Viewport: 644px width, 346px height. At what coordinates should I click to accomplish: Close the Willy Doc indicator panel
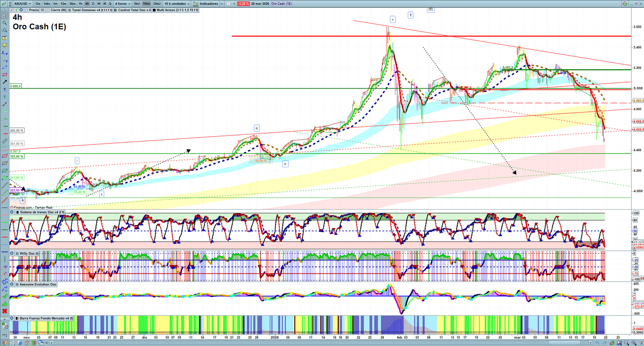click(12, 253)
